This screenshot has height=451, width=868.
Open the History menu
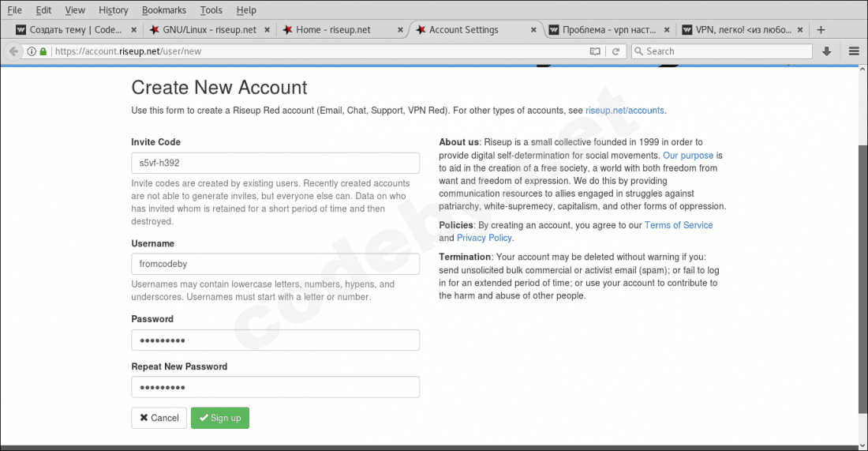pos(114,10)
